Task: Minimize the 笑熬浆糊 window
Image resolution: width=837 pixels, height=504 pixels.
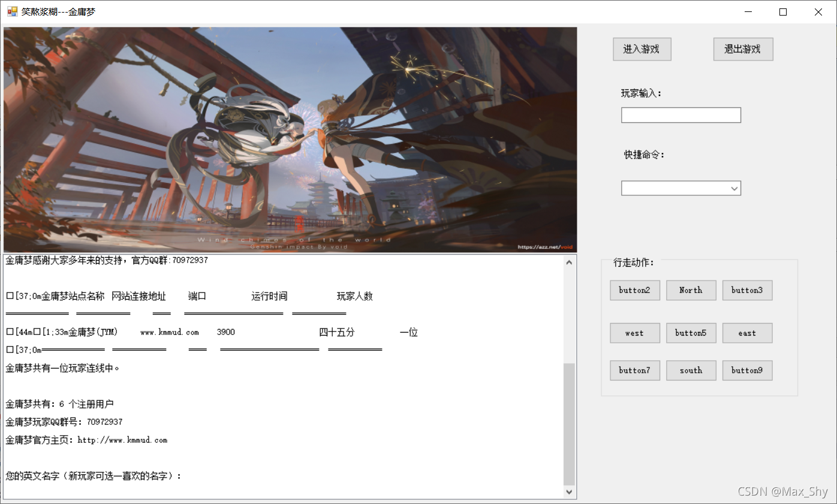Action: click(x=748, y=12)
